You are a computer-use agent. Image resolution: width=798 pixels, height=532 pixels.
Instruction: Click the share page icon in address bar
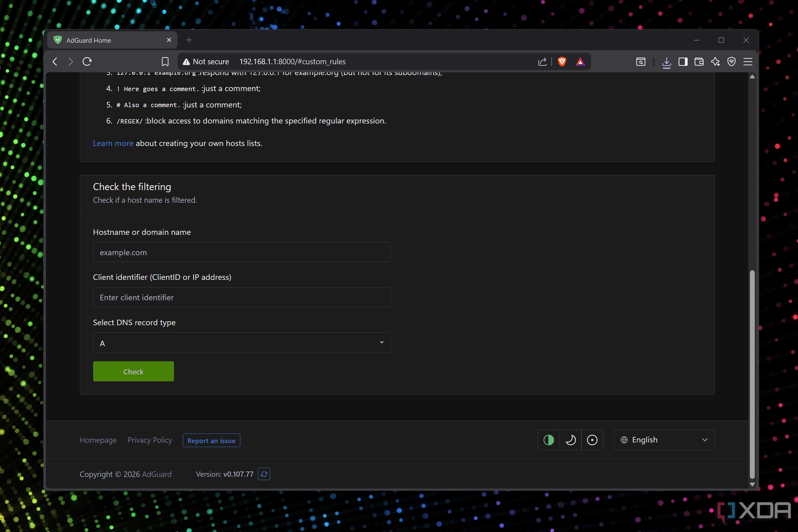tap(542, 61)
